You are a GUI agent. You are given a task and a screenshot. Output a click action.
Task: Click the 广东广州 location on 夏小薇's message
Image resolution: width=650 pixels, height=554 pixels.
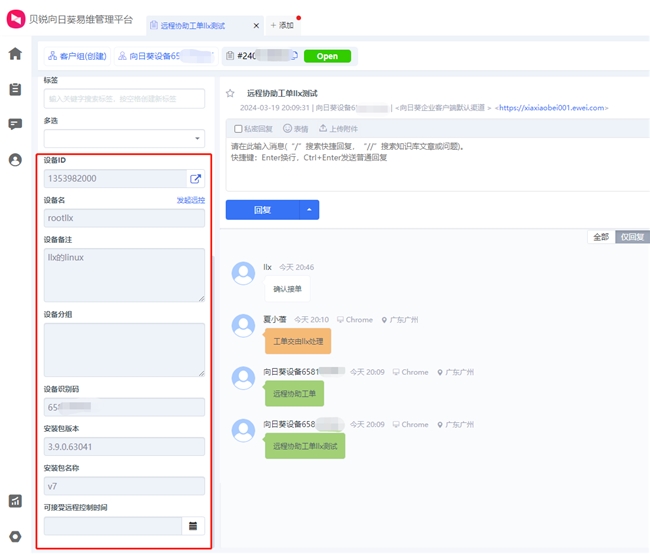(400, 320)
